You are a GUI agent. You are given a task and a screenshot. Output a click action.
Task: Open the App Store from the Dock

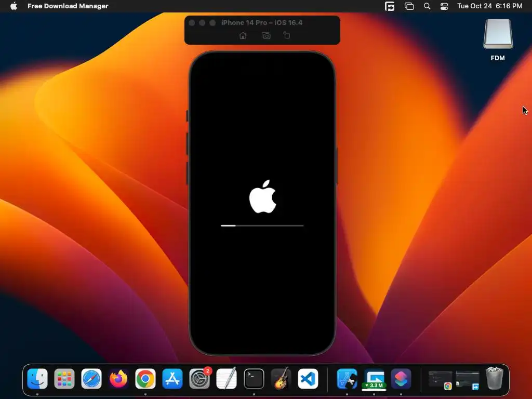172,379
